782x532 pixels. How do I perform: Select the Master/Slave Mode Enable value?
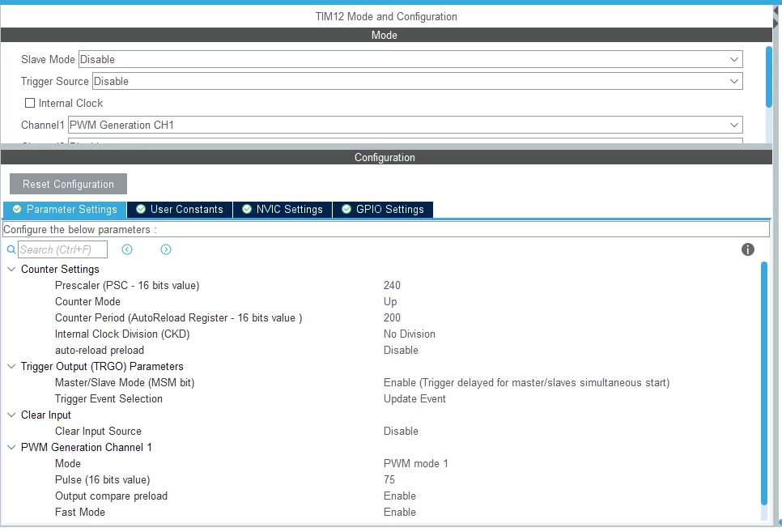[x=527, y=383]
